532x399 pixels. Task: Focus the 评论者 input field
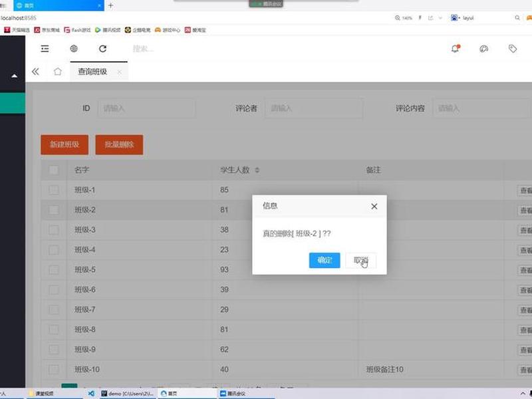pos(314,108)
